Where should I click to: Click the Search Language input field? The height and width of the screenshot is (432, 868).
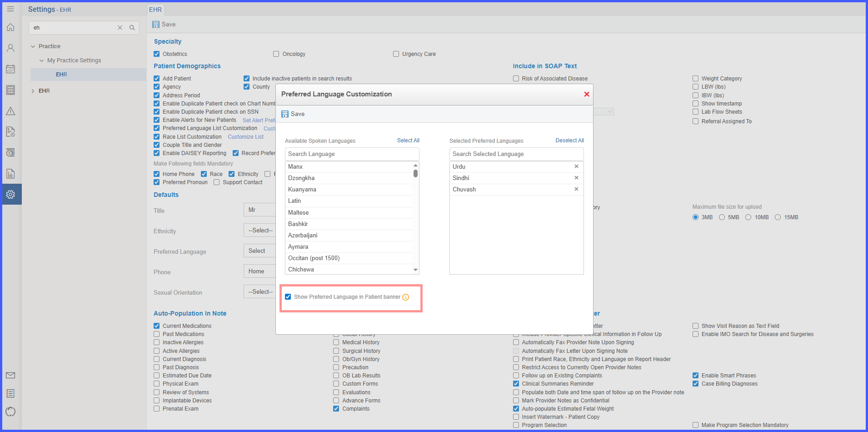[x=352, y=154]
